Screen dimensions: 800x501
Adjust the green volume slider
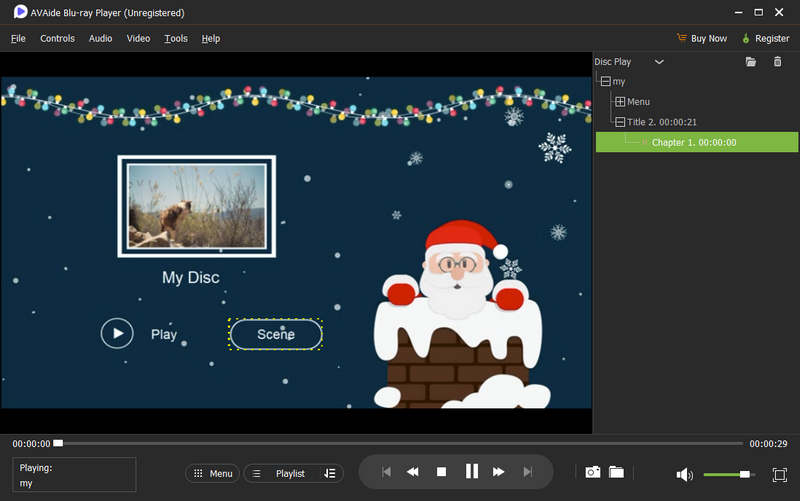pos(727,474)
